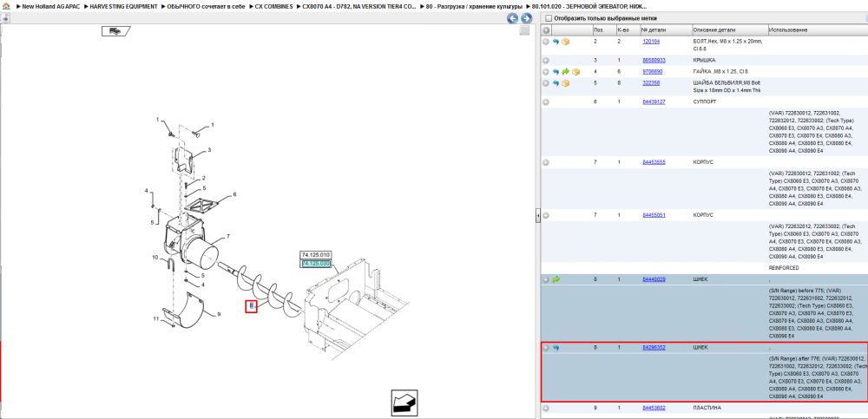Open reference 74.125.030 label in diagram
This screenshot has width=868, height=419.
[316, 264]
